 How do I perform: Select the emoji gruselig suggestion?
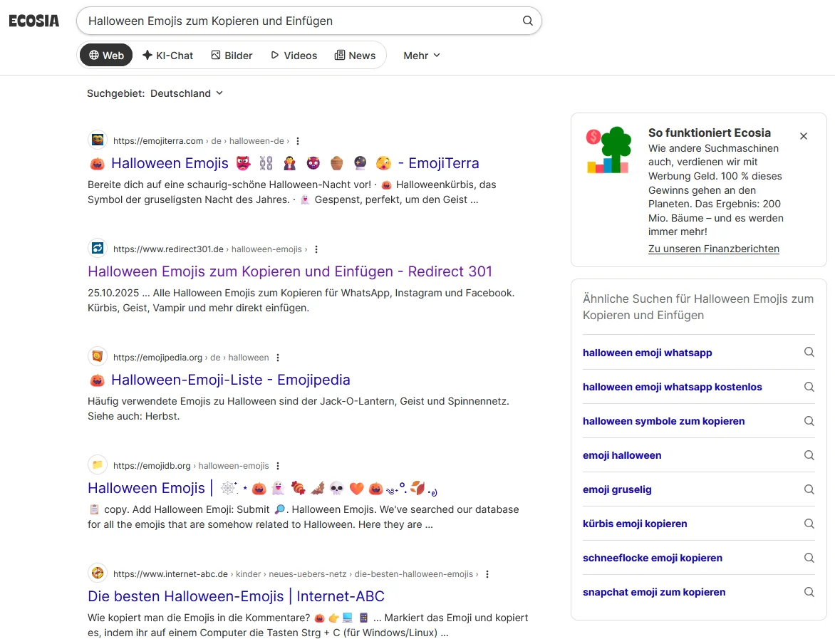point(617,489)
